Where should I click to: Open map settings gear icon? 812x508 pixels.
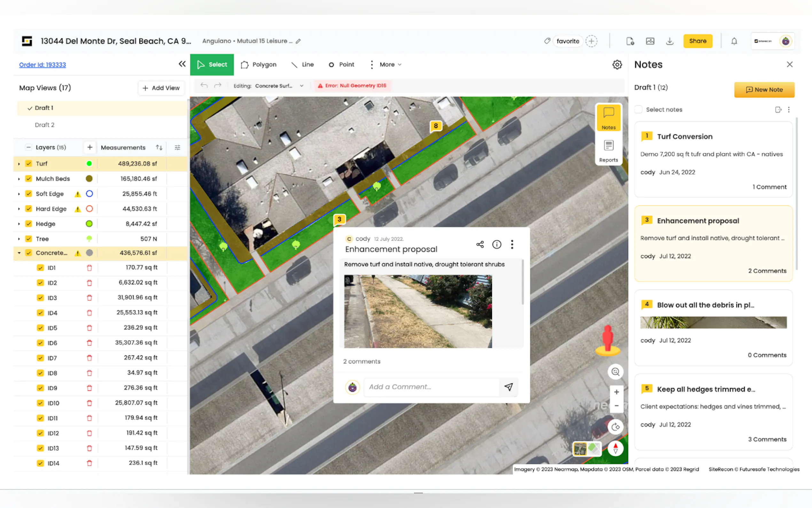617,65
